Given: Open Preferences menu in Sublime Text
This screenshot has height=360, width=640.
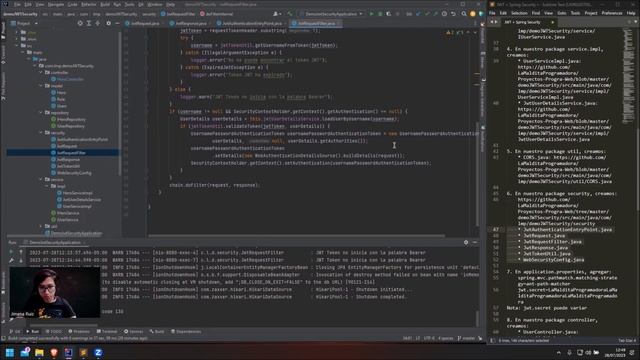Looking at the screenshot, I should (611, 13).
